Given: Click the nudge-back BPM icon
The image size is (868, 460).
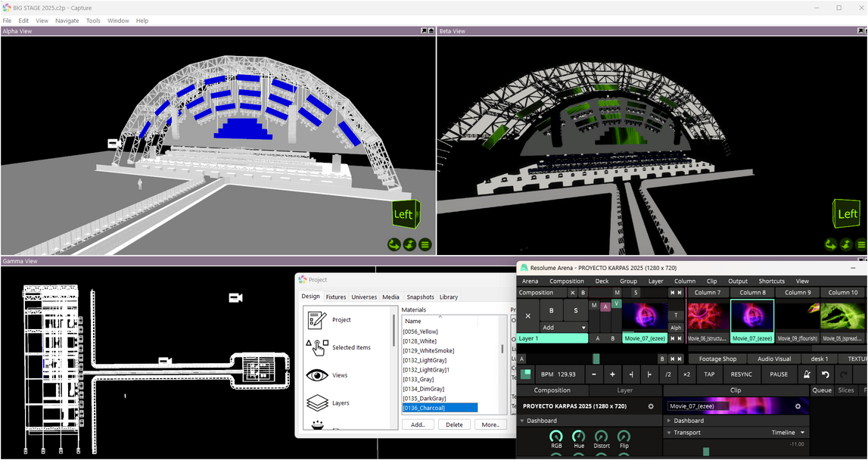Looking at the screenshot, I should point(631,375).
